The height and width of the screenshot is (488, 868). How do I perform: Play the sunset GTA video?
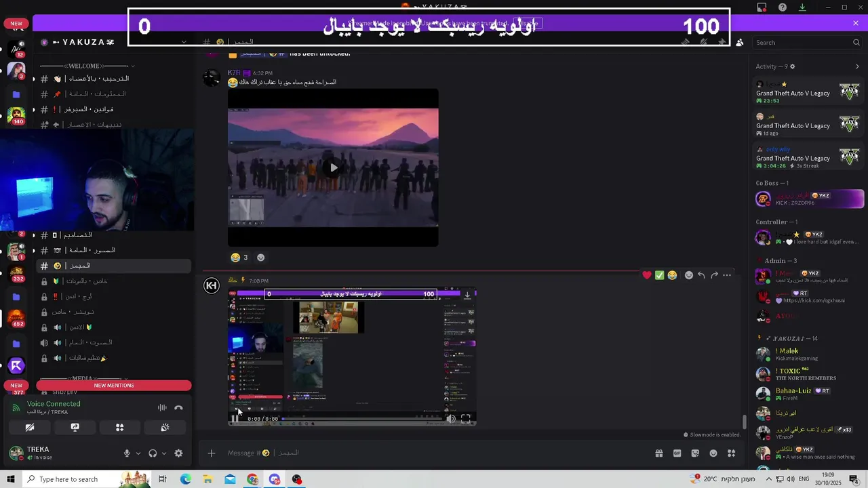coord(333,167)
